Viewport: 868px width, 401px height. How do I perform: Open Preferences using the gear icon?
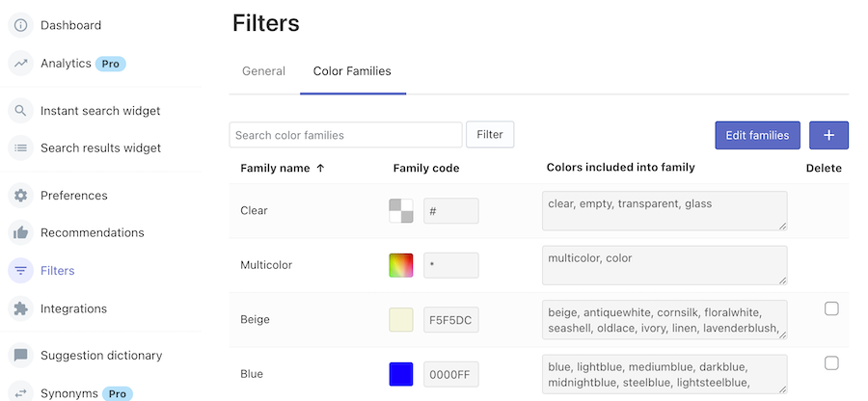click(20, 196)
